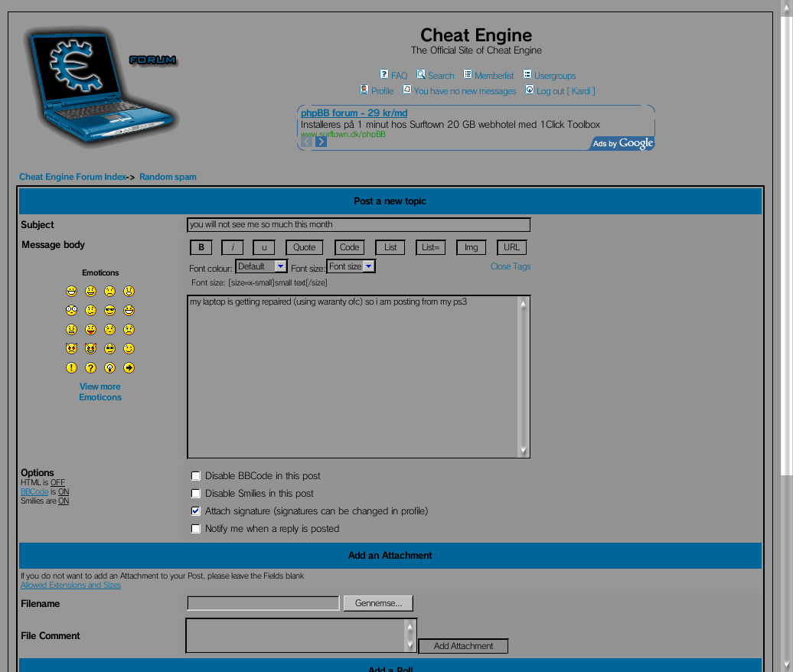Insert the sunglasses cool smiley

click(109, 310)
